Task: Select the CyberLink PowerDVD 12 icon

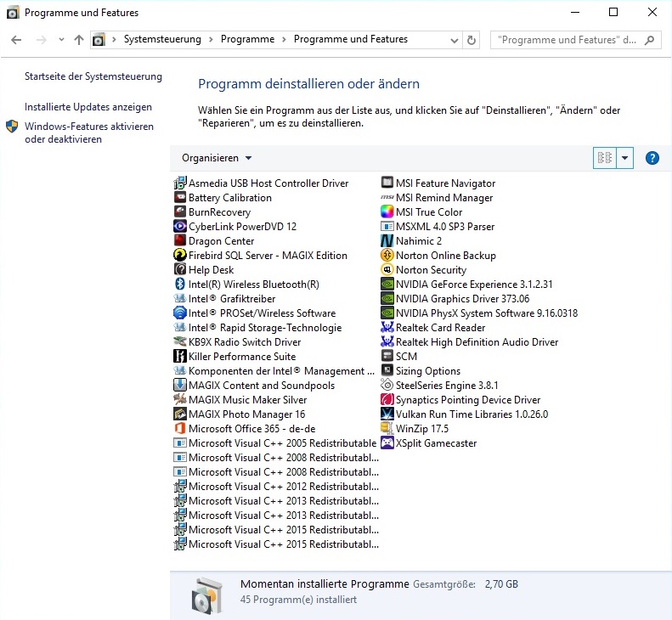Action: (x=180, y=226)
